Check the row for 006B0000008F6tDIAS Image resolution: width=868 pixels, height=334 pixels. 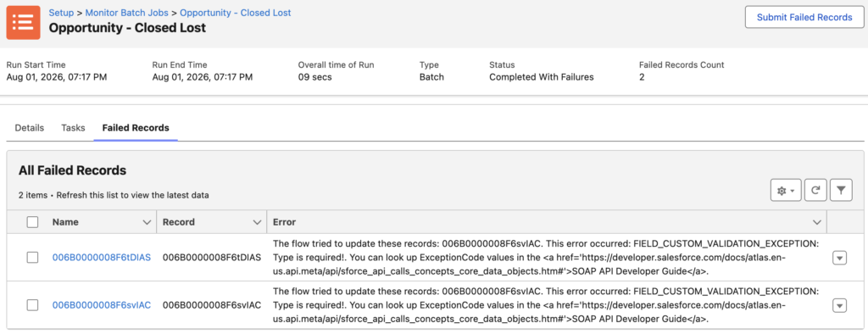[33, 258]
